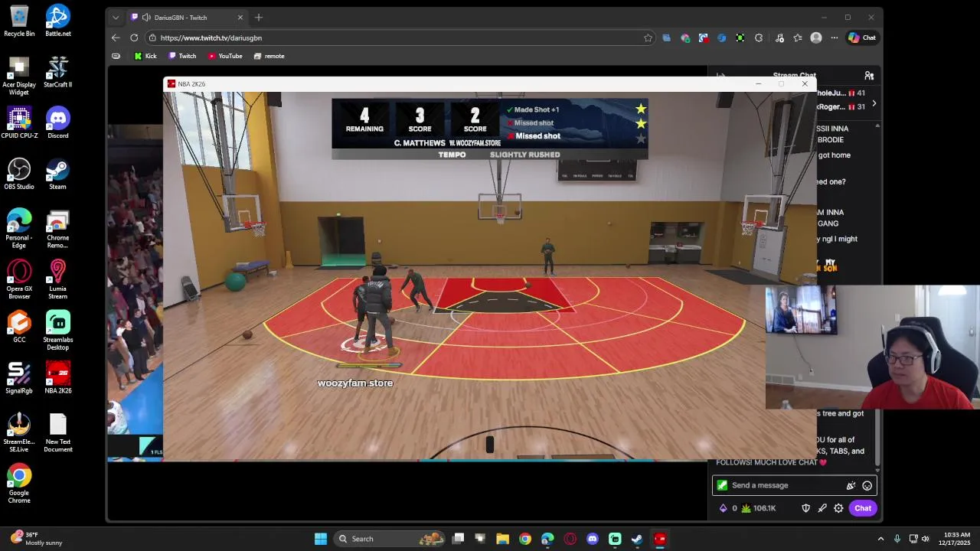Image resolution: width=980 pixels, height=551 pixels.
Task: Open a new browser tab
Action: point(259,17)
